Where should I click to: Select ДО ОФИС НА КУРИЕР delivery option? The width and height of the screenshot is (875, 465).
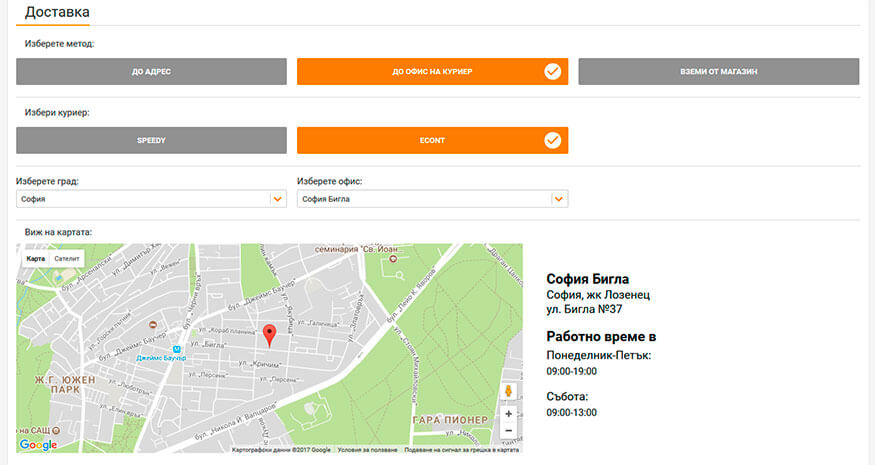point(432,71)
